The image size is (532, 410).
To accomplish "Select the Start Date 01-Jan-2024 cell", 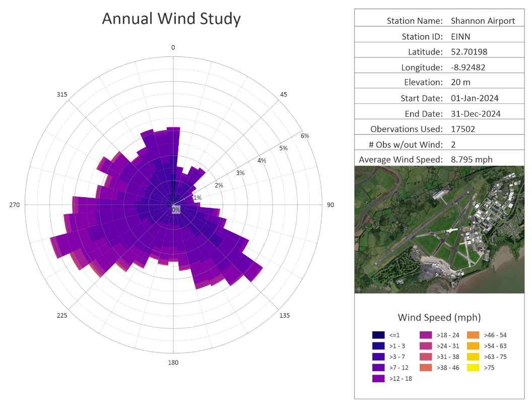I will (475, 98).
